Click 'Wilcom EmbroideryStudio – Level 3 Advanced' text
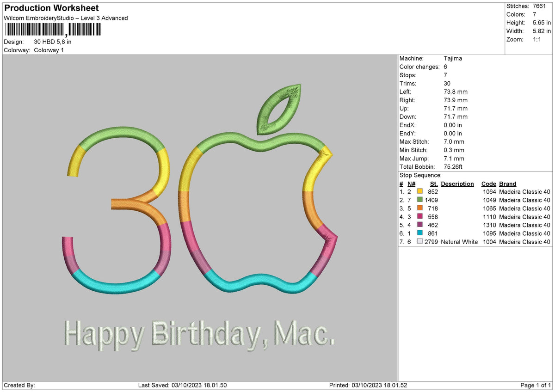The image size is (555, 392). [x=66, y=18]
